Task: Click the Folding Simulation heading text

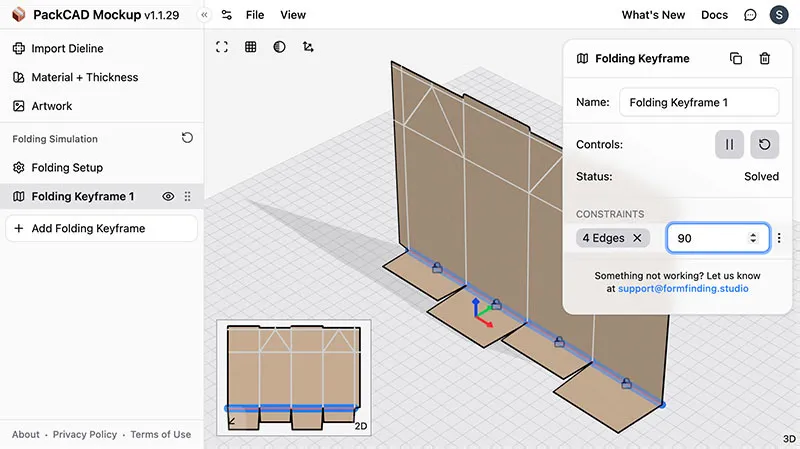Action: coord(55,139)
